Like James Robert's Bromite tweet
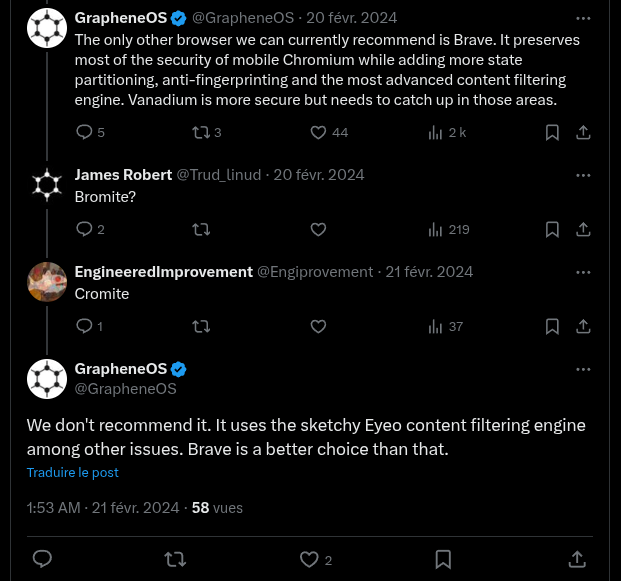The image size is (621, 581). click(x=318, y=229)
